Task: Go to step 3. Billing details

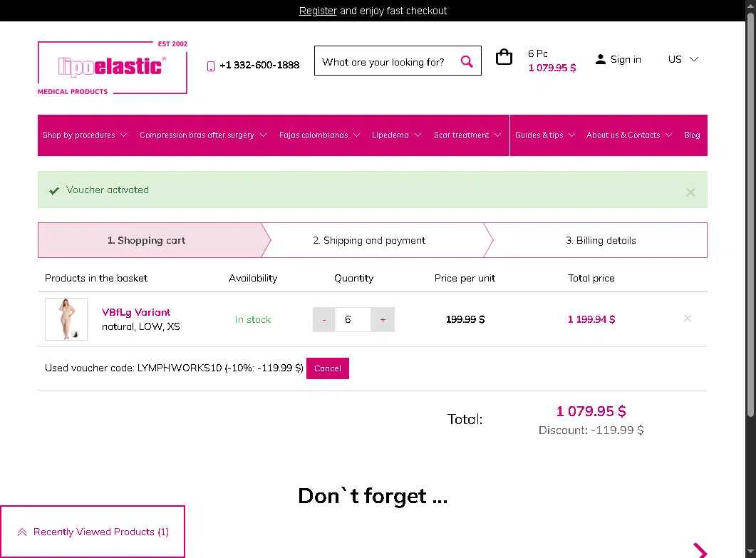Action: [600, 240]
